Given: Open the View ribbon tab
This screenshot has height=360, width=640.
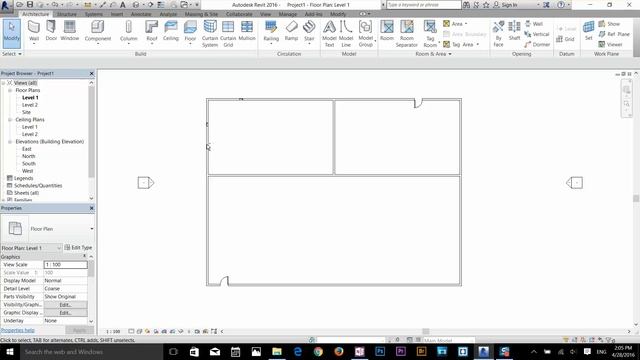Looking at the screenshot, I should [265, 14].
